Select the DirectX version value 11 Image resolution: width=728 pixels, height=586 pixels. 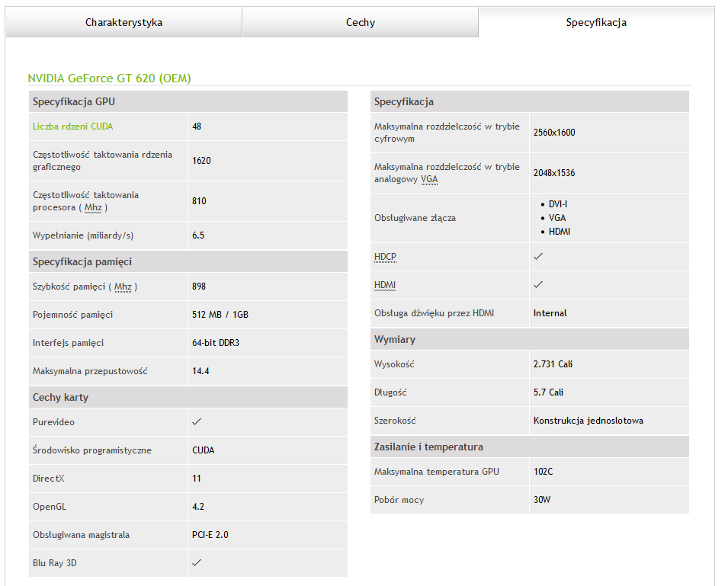tap(197, 479)
